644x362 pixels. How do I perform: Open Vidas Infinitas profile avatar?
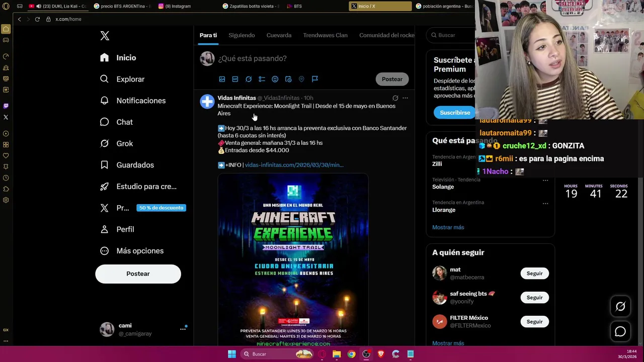point(207,102)
